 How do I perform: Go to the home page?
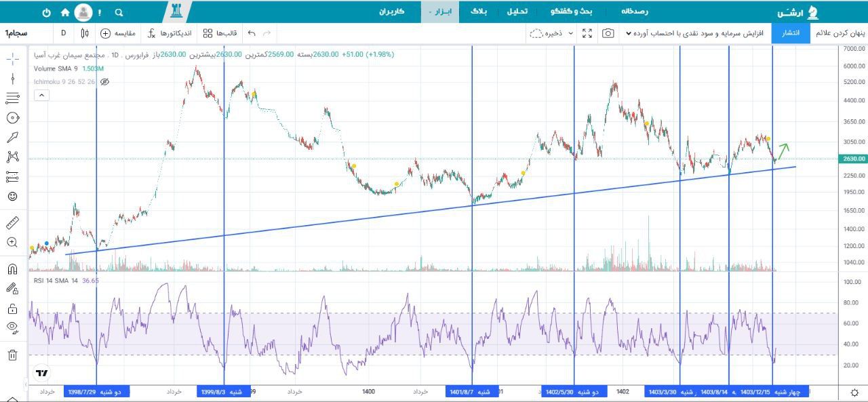[65, 12]
